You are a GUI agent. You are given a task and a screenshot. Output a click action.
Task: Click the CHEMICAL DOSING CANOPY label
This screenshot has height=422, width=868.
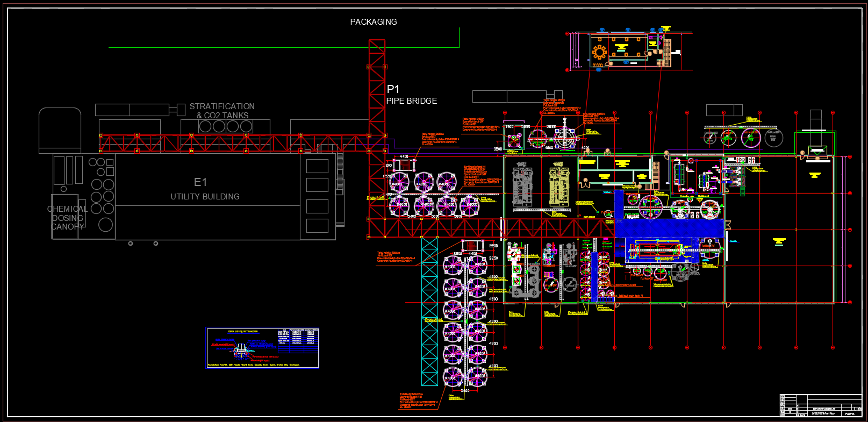point(67,218)
